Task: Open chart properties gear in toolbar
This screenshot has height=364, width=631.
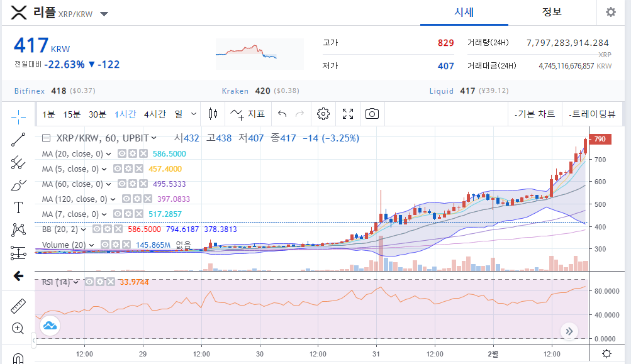Action: (x=323, y=114)
